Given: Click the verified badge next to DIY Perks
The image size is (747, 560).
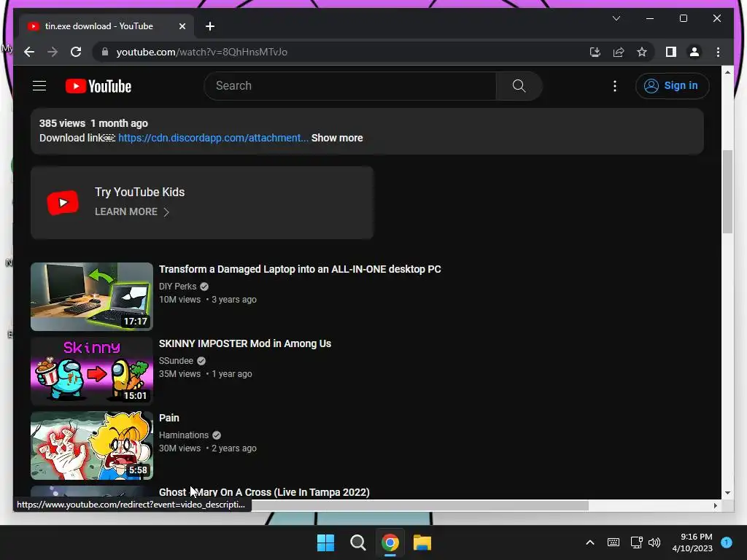Looking at the screenshot, I should click(204, 286).
